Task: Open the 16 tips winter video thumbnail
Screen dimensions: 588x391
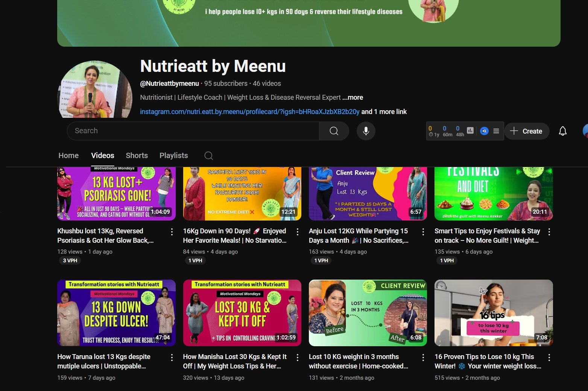Action: [x=493, y=313]
